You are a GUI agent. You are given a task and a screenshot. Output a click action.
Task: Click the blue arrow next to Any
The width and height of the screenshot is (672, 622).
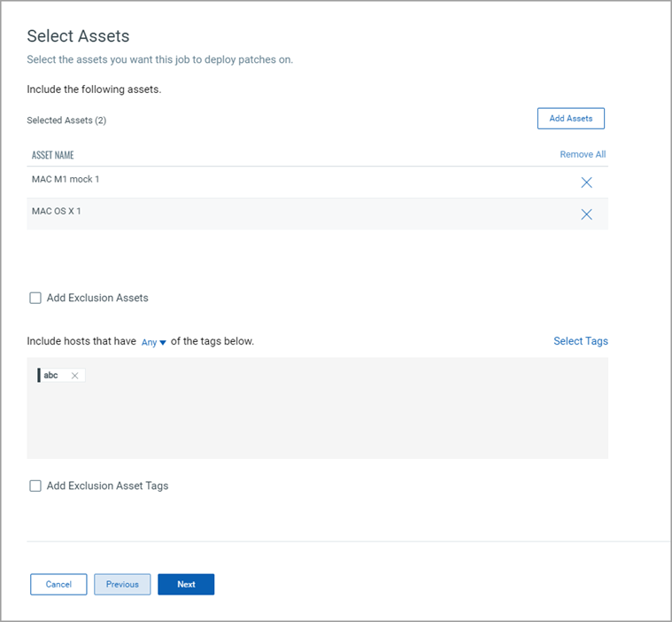(163, 343)
